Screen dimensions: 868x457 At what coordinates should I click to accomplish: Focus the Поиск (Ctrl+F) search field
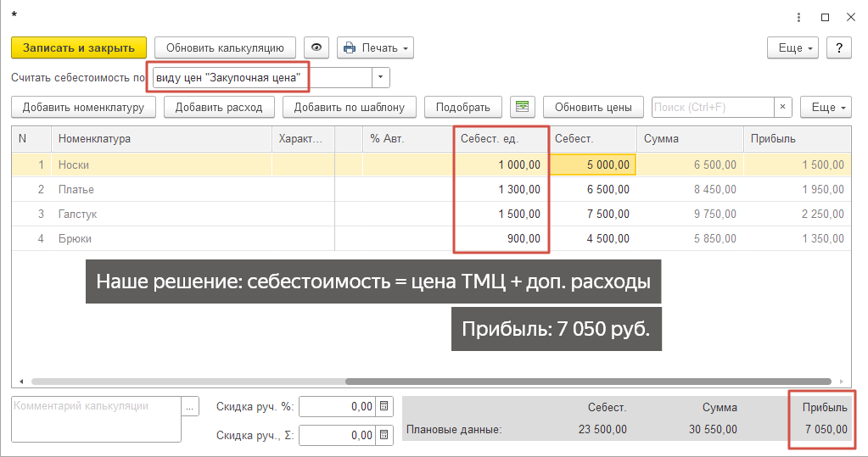coord(713,108)
